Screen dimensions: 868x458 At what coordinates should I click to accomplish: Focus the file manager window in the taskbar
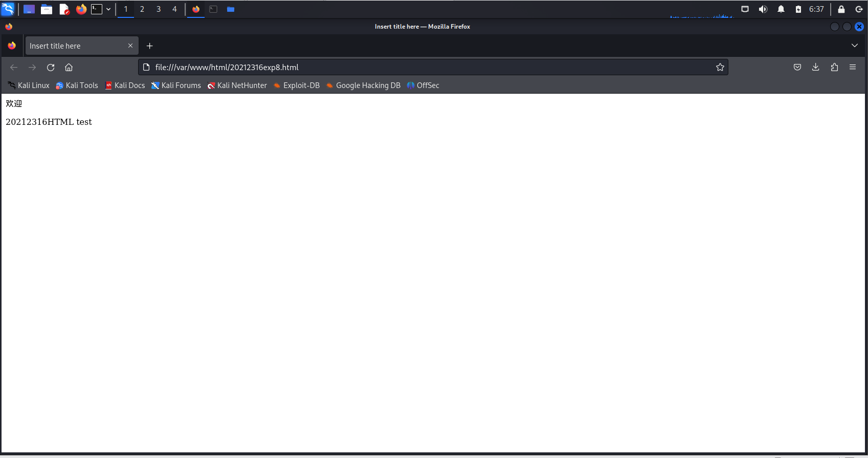point(231,9)
